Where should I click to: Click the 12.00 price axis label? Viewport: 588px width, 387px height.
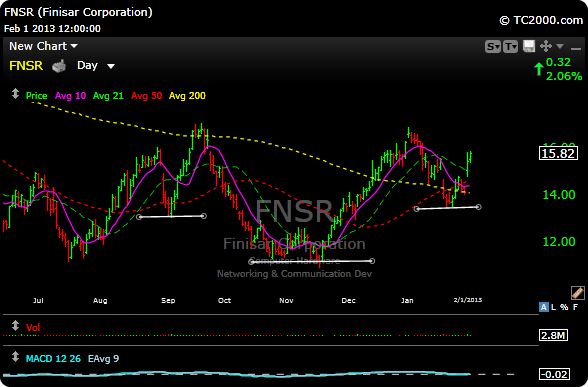(x=559, y=242)
